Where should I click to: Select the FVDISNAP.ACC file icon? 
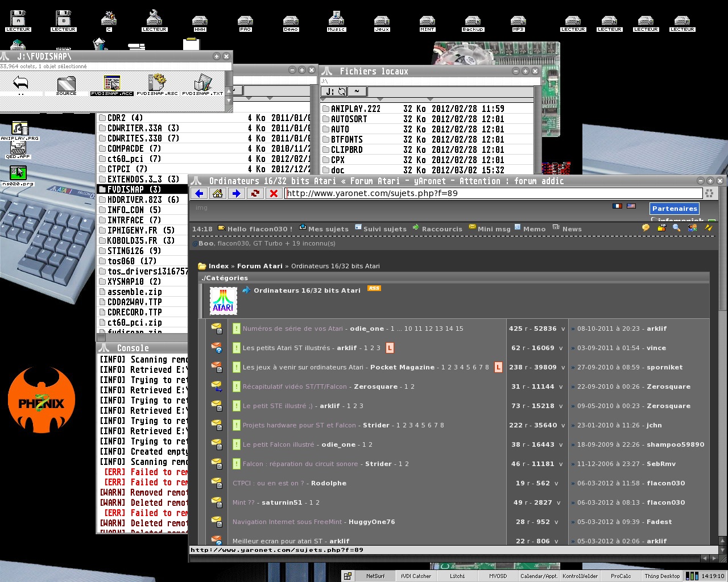(111, 86)
